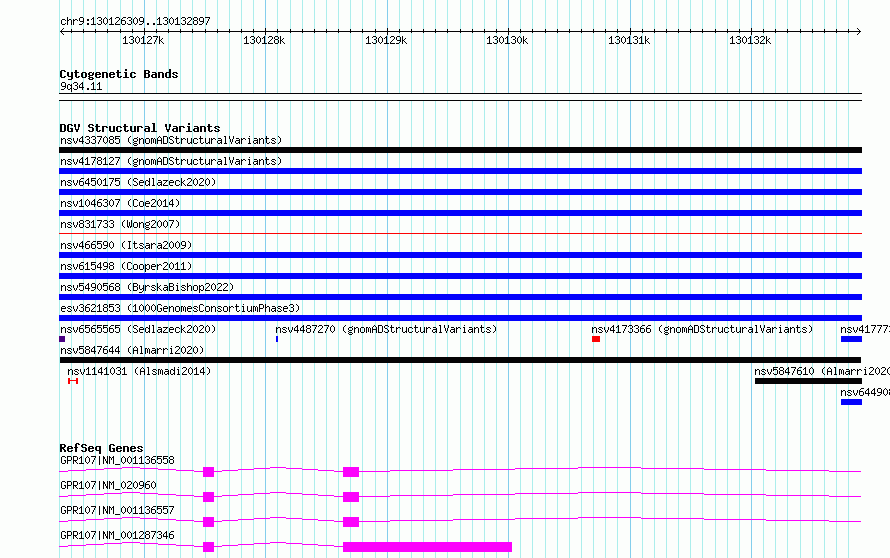Click the red nsv1141031 Alsmadi2014 marker
Viewport: 890px width, 558px height.
(73, 381)
